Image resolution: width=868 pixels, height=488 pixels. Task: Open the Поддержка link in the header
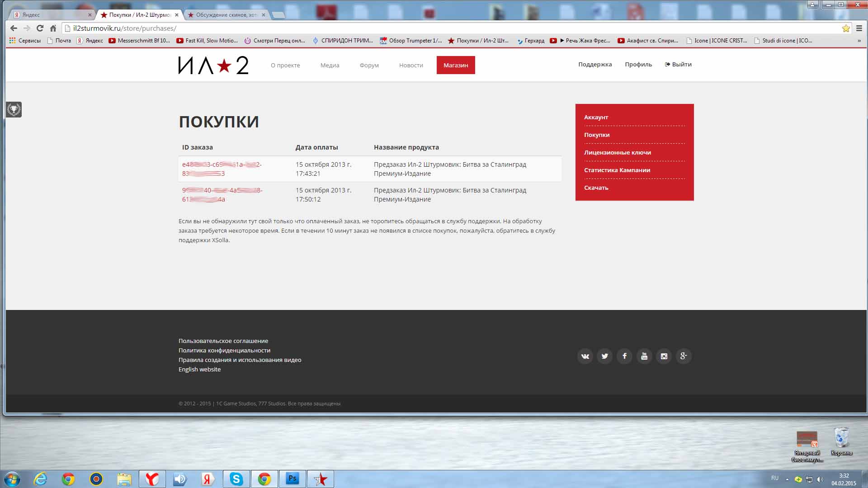click(595, 64)
